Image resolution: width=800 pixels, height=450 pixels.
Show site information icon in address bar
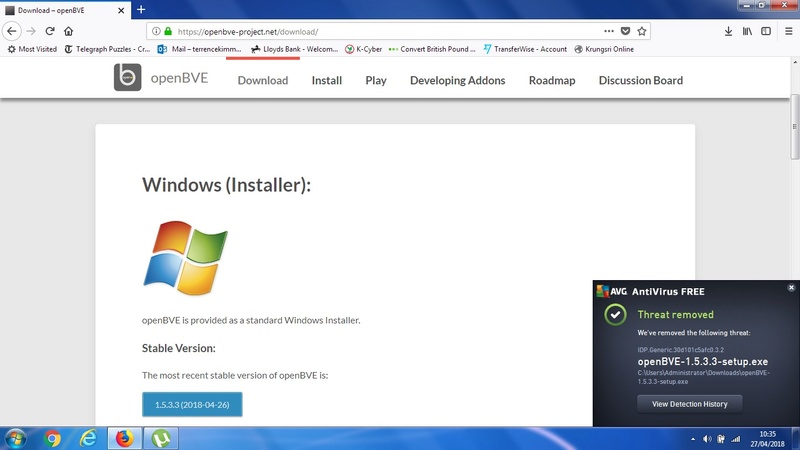click(156, 31)
